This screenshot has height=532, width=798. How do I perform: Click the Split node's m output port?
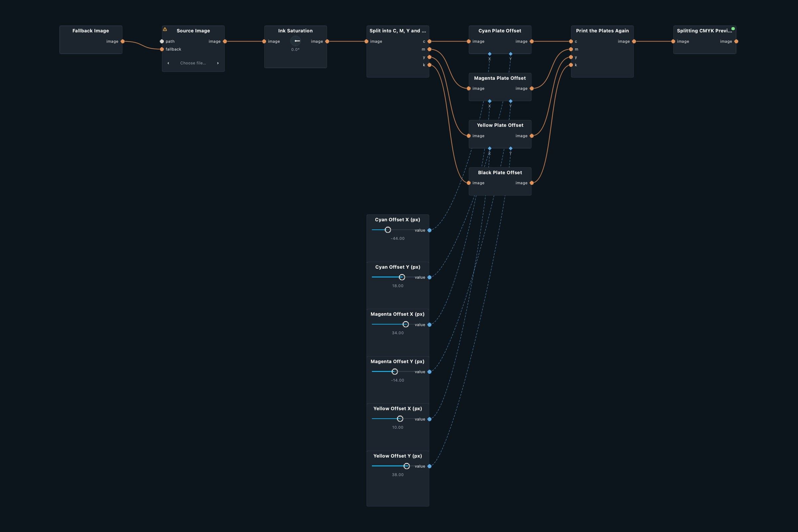pos(430,49)
